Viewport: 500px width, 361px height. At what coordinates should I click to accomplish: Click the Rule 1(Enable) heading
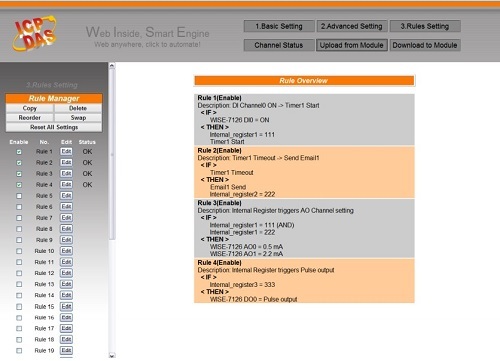(219, 98)
